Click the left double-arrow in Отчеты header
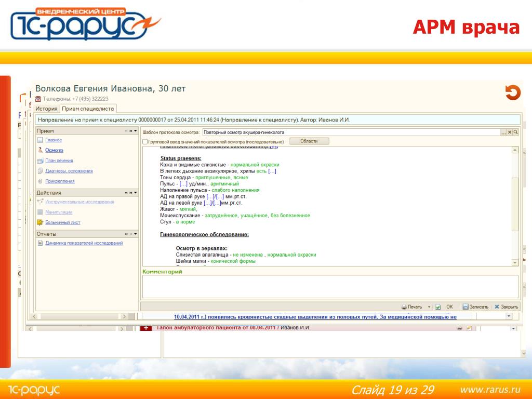 126,234
